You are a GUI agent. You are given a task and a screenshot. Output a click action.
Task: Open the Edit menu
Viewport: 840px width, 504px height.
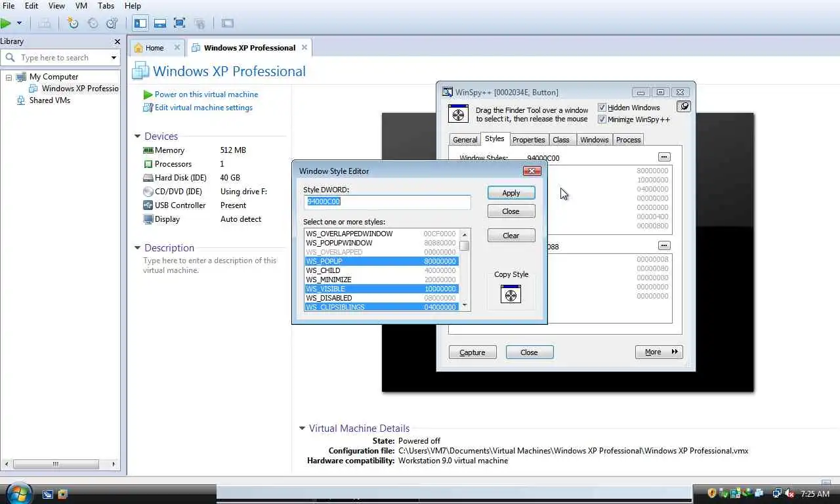[x=31, y=6]
